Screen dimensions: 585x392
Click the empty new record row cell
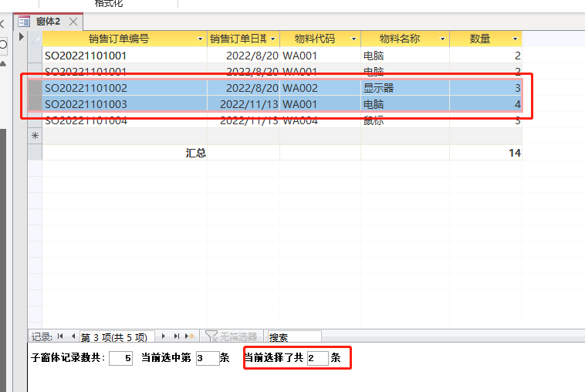click(x=124, y=136)
